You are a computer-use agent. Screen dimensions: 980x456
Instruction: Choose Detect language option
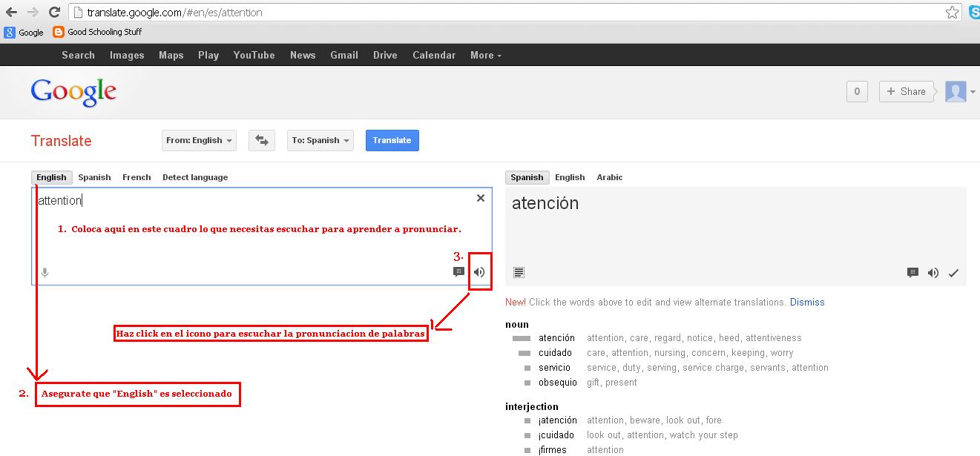point(195,177)
